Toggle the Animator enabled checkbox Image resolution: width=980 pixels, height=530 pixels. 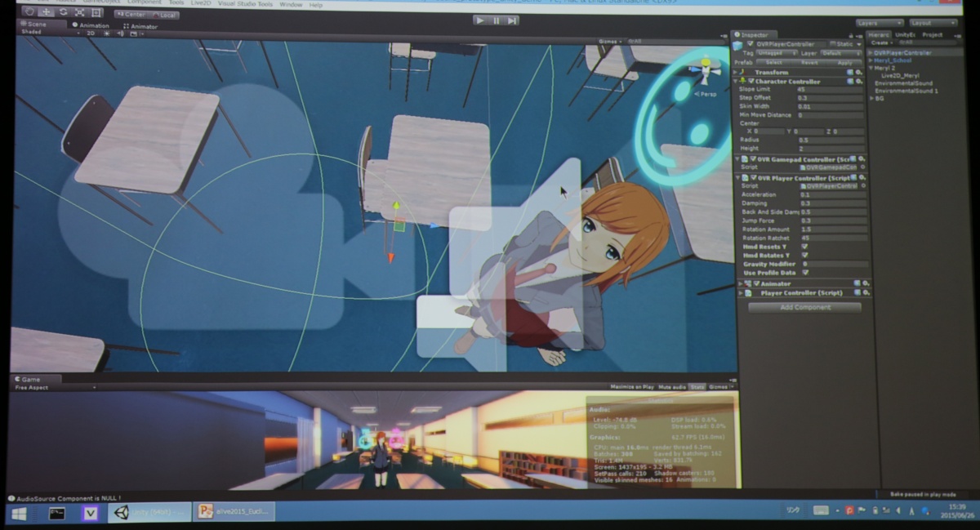[x=757, y=283]
